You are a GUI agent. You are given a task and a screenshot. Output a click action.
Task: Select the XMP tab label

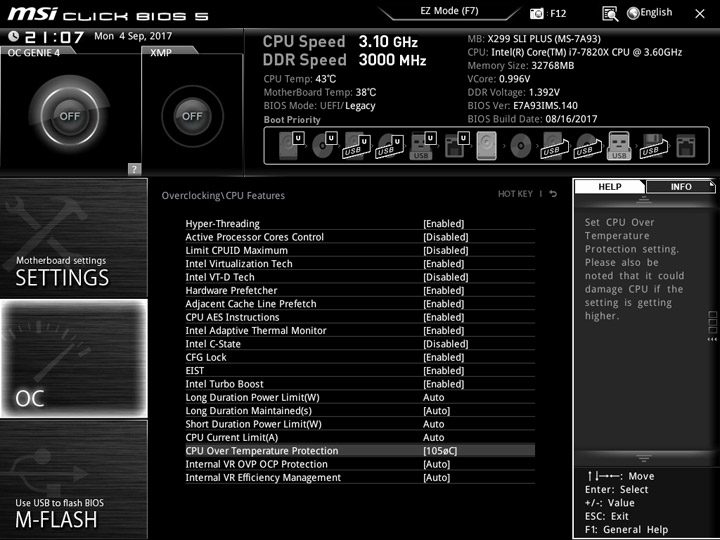tap(161, 52)
